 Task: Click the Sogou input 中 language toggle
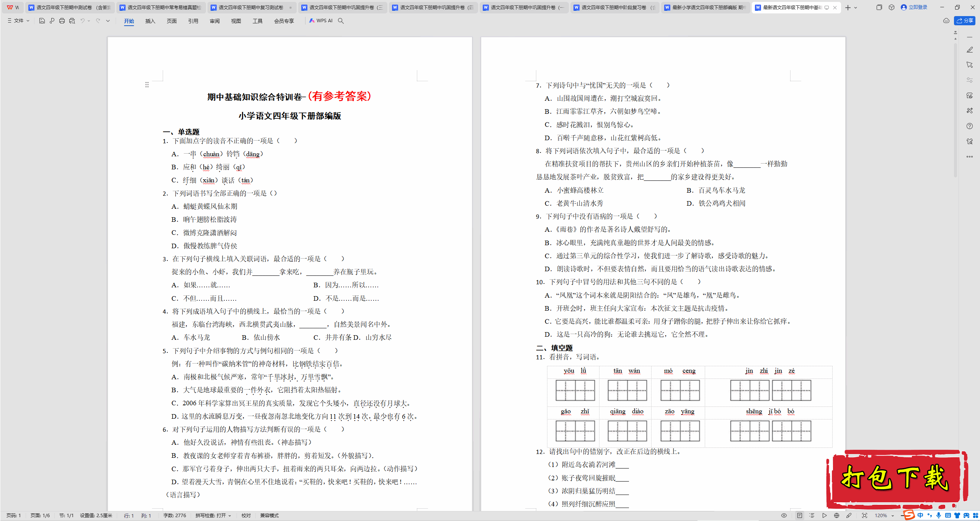[x=920, y=515]
